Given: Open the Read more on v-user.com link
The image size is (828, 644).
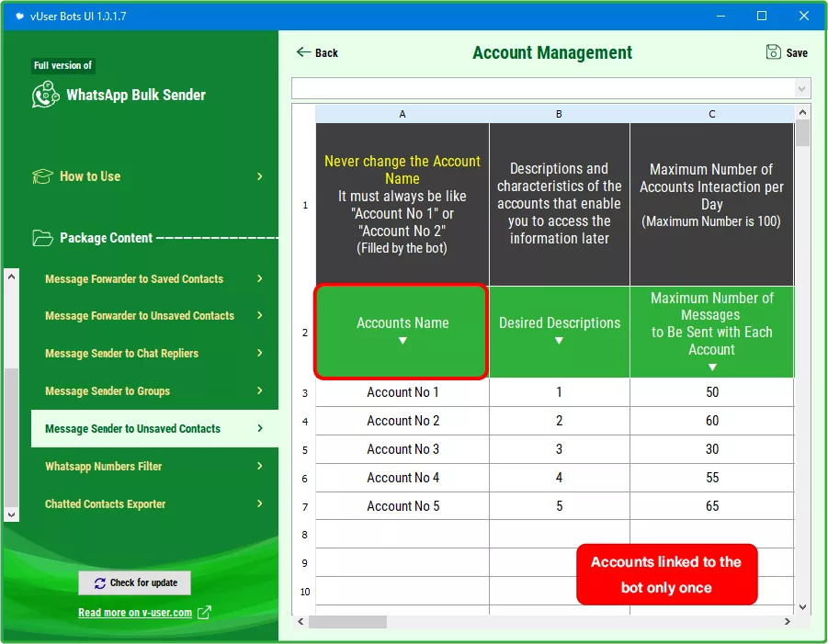Looking at the screenshot, I should (135, 613).
